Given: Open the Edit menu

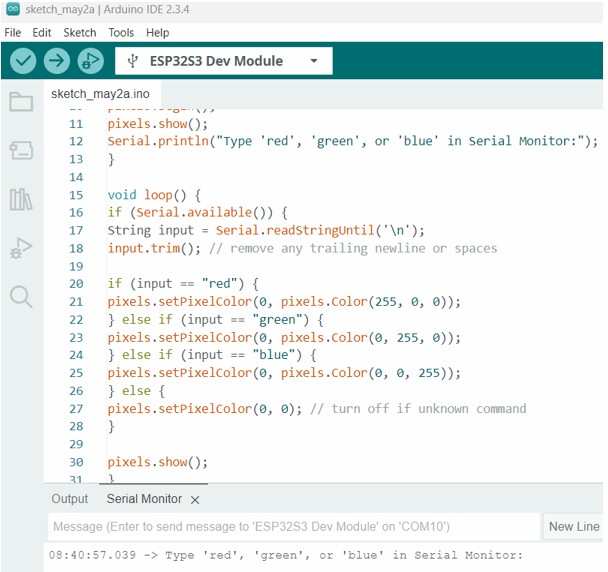Looking at the screenshot, I should tap(42, 33).
